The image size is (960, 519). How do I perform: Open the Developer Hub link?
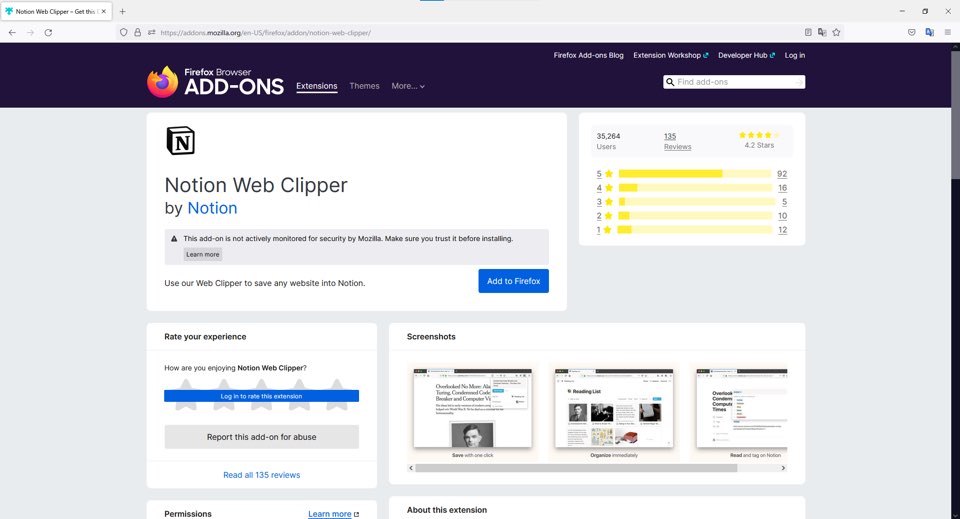(746, 55)
